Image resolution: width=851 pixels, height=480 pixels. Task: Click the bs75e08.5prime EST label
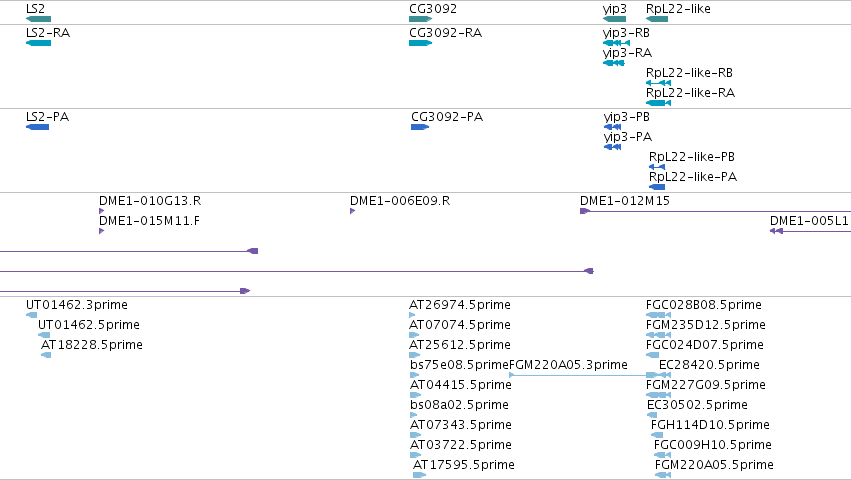(459, 365)
